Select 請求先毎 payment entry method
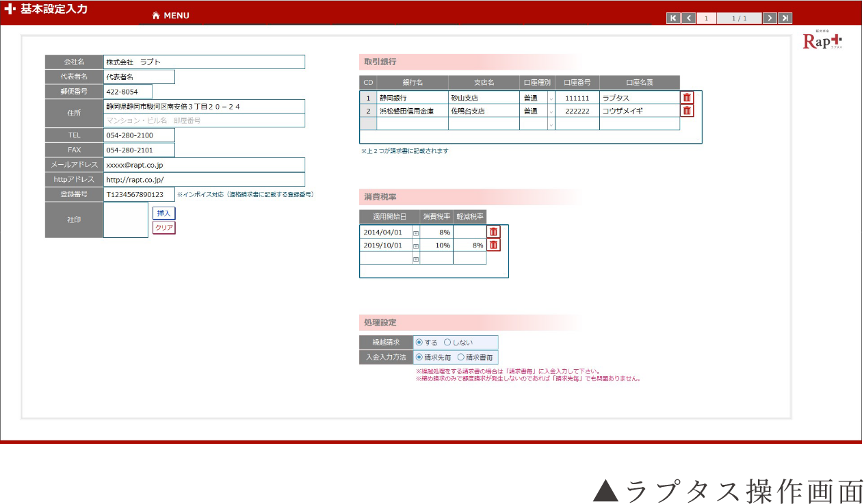 pos(419,357)
